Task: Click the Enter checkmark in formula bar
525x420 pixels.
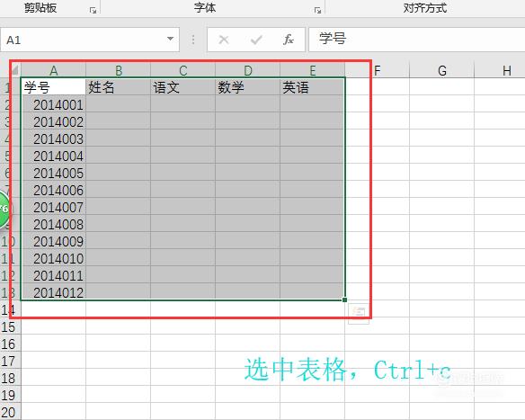Action: click(256, 40)
